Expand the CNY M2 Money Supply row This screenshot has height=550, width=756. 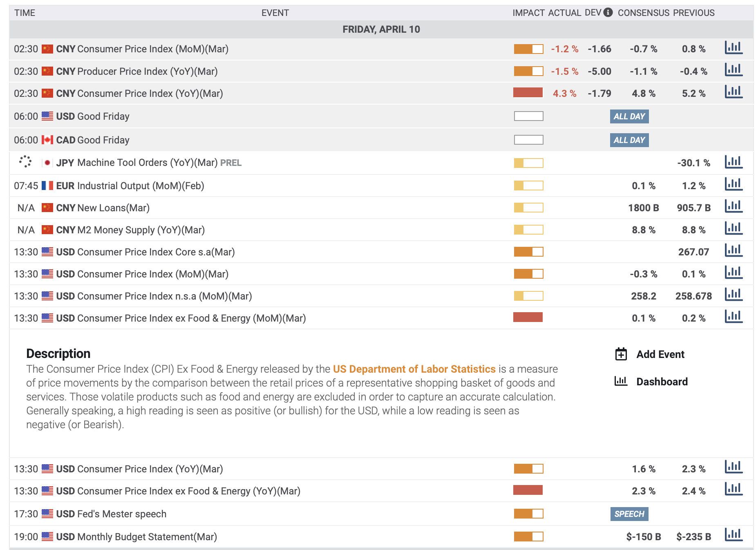pos(381,230)
